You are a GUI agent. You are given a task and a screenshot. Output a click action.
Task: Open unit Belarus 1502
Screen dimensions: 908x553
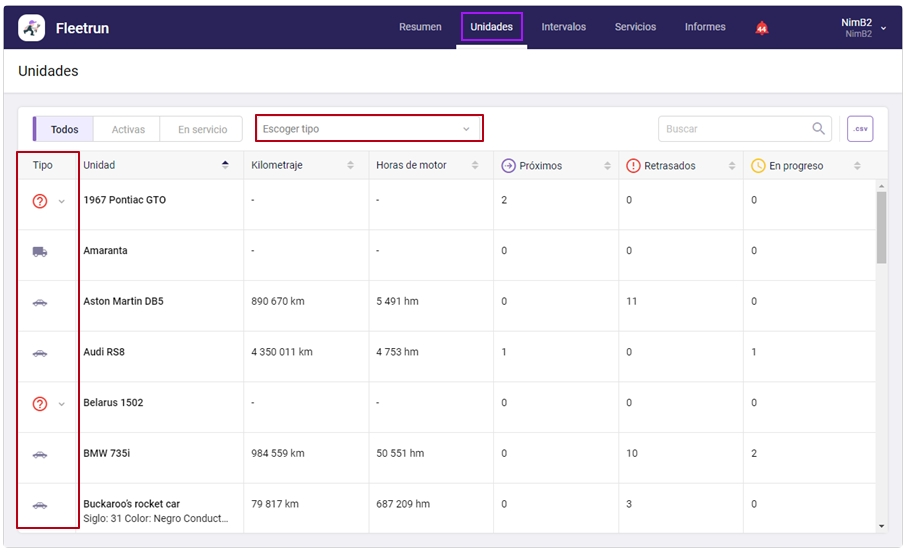click(113, 402)
